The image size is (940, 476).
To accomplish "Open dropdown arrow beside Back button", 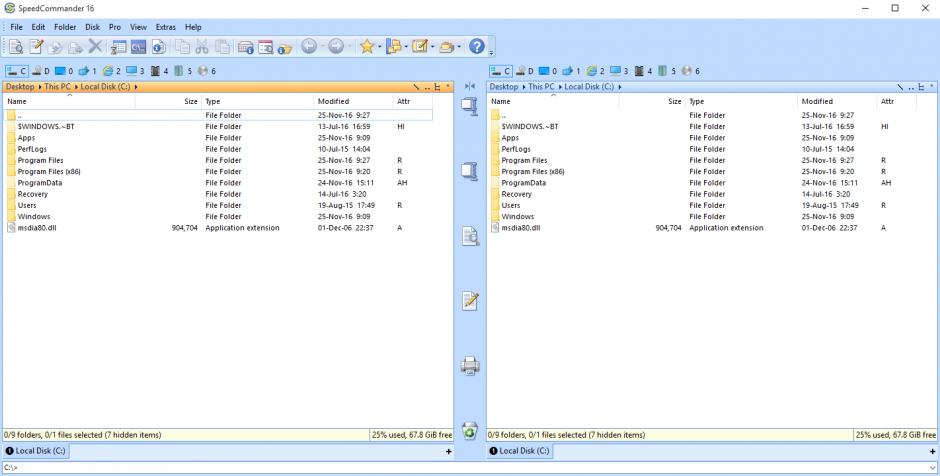I will pyautogui.click(x=322, y=47).
